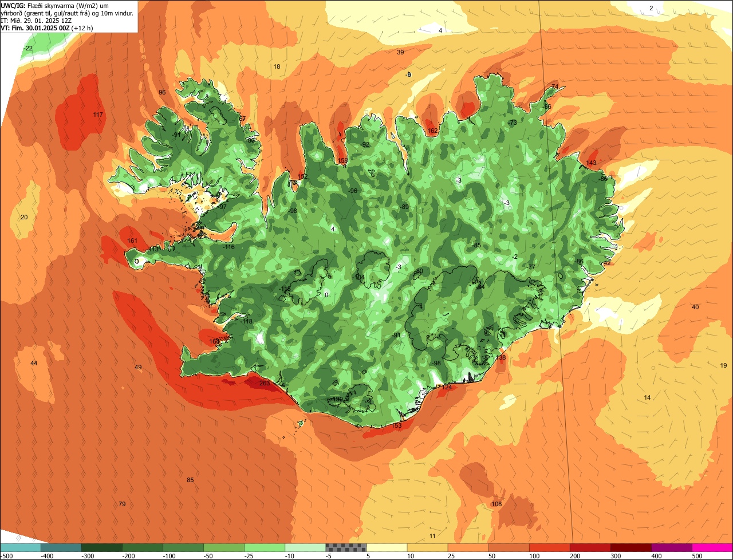Click the dark teal -400 legend swatch
The image size is (733, 560).
point(61,547)
